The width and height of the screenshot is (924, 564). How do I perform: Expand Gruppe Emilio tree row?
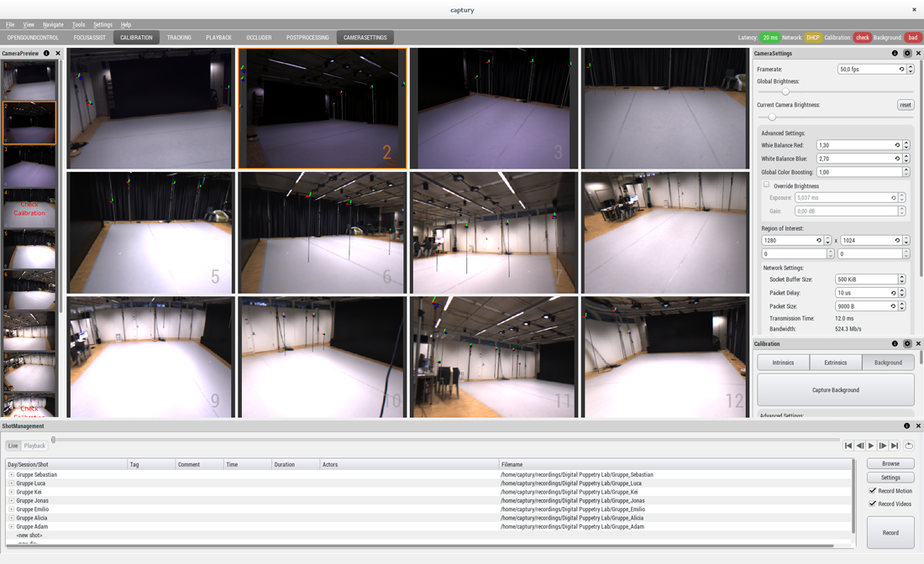[11, 509]
